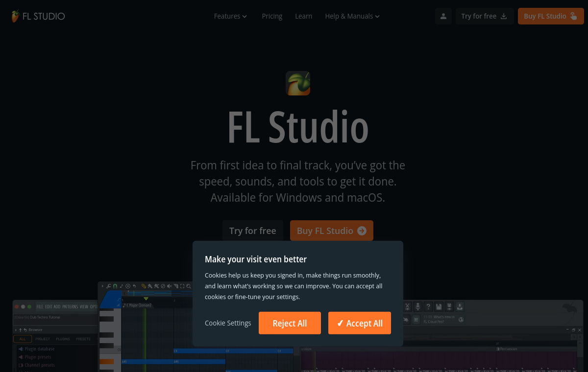Open Cookie Settings link
The width and height of the screenshot is (588, 372).
[x=228, y=323]
